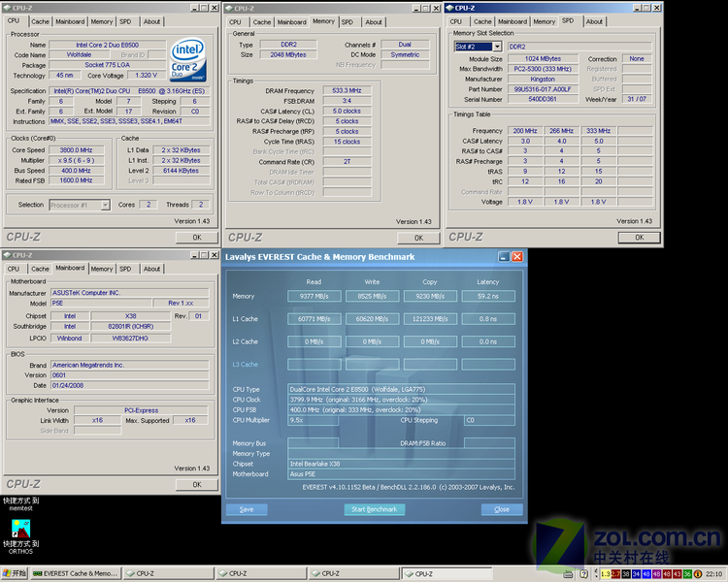The image size is (728, 582).
Task: Click OK in the SPD tab window
Action: click(x=640, y=238)
